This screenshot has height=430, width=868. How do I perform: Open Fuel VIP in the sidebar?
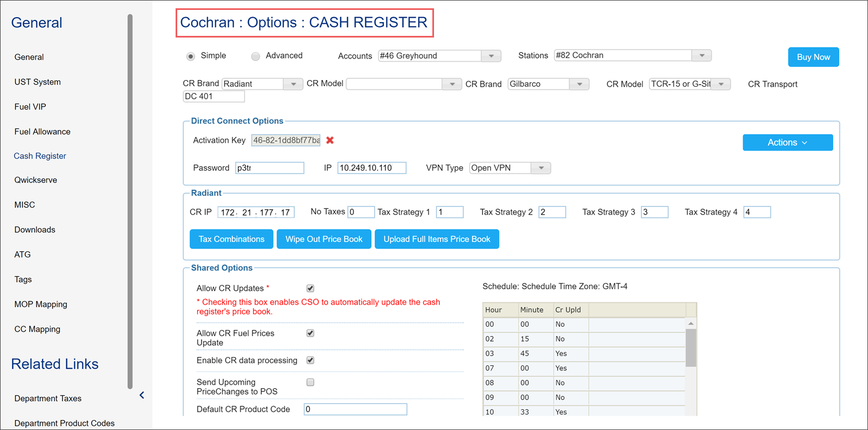tap(30, 107)
